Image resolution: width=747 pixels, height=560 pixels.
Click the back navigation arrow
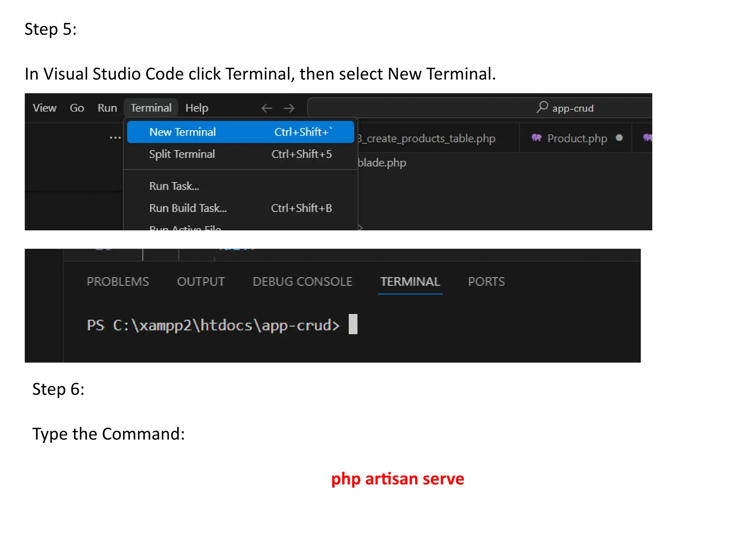(x=267, y=108)
